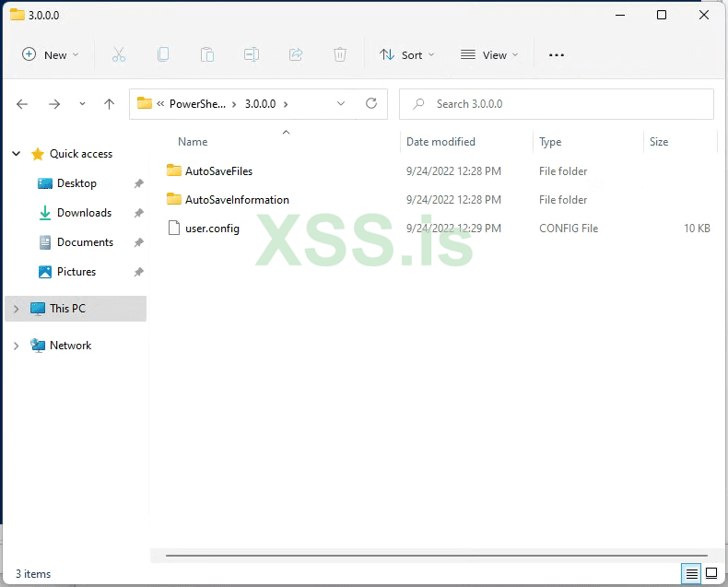Click the 3.0.0.0 breadcrumb segment

[x=261, y=104]
